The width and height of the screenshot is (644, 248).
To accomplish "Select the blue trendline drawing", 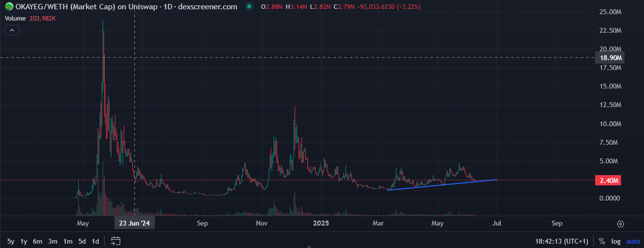I will (442, 185).
